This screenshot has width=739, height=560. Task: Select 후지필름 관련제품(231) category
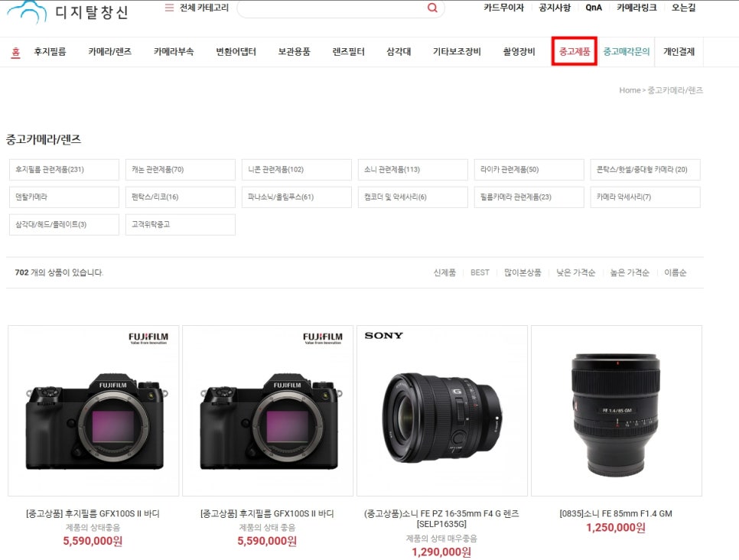tap(64, 170)
